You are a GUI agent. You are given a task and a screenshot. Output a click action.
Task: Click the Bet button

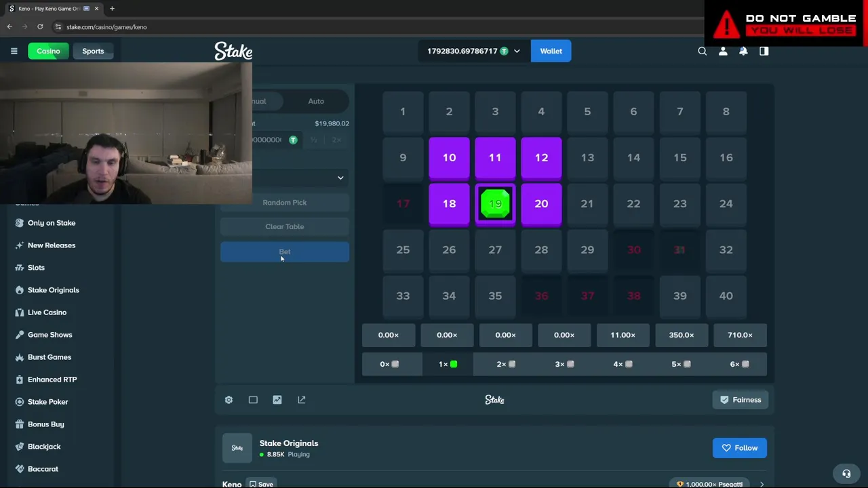[x=285, y=251]
